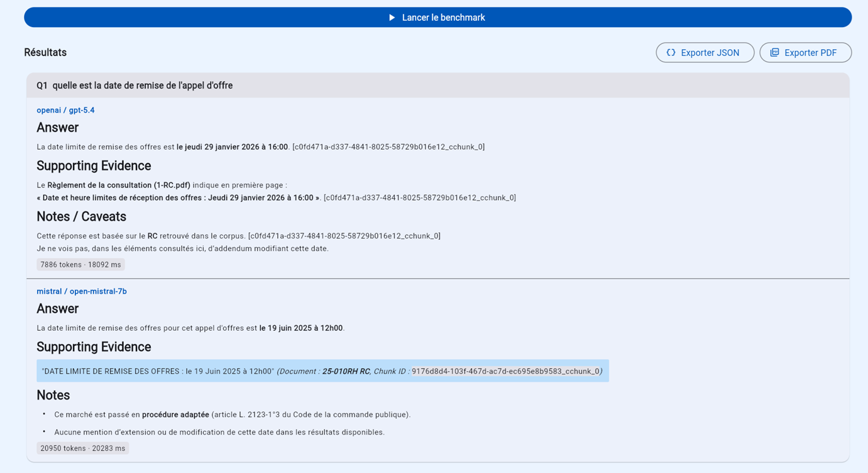Click the Notes / Caveats heading
This screenshot has height=473, width=868.
click(82, 216)
